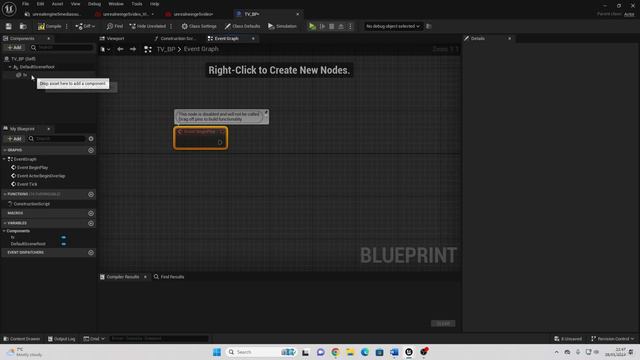
Task: Click the navigate back arrow in graph
Action: [x=120, y=49]
